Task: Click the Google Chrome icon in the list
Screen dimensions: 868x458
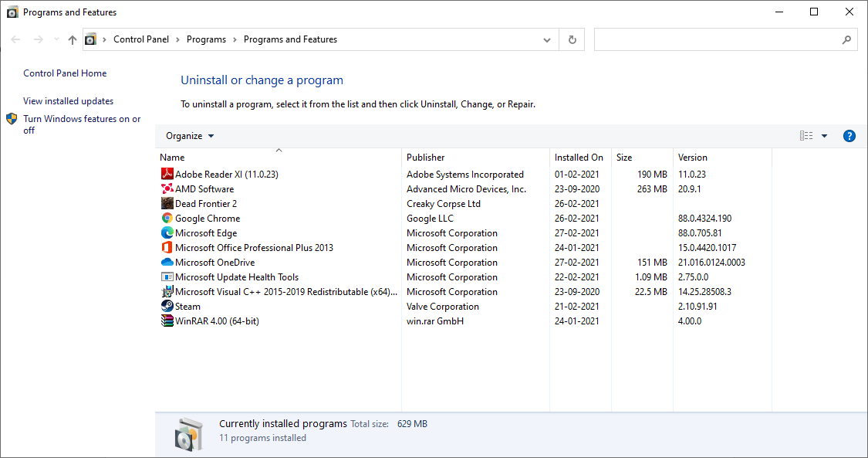Action: point(167,219)
